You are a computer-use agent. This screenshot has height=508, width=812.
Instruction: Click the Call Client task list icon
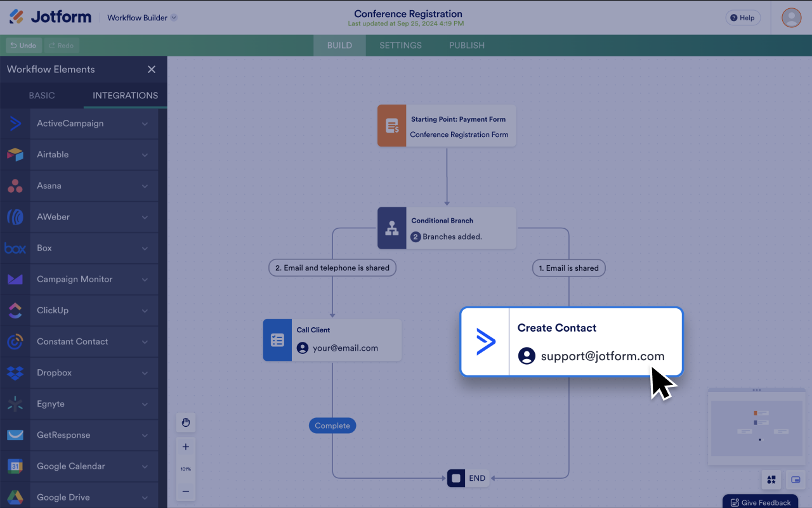click(x=277, y=340)
